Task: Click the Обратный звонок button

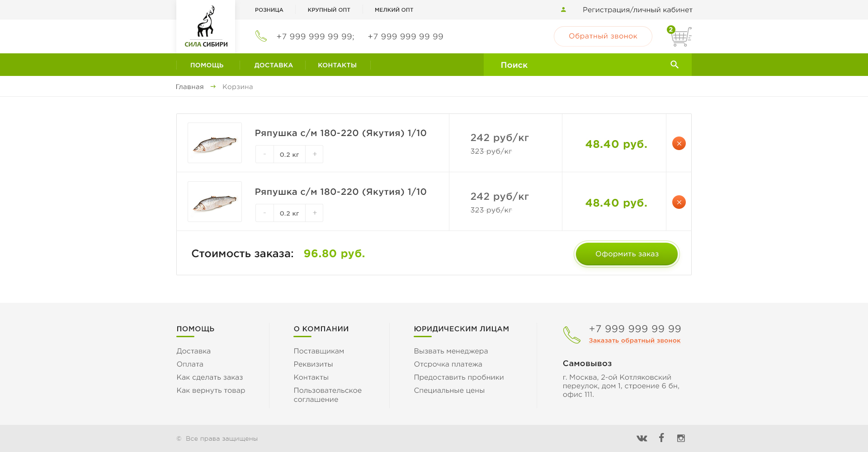Action: 603,36
